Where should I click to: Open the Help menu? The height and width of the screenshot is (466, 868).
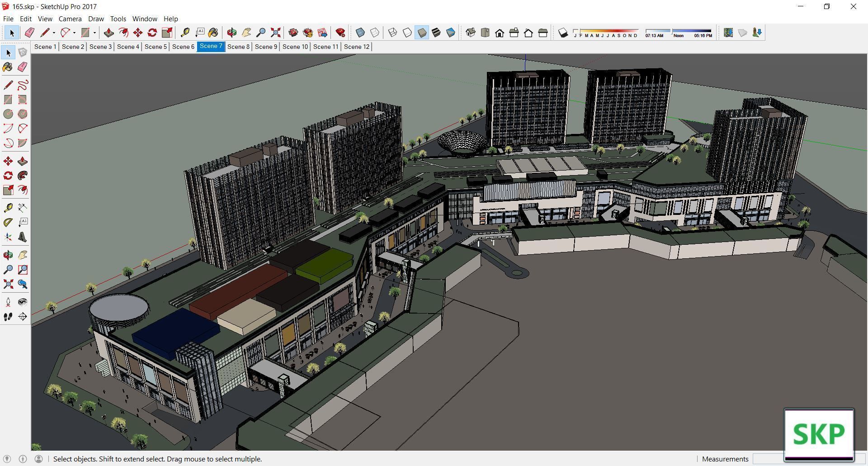(170, 19)
